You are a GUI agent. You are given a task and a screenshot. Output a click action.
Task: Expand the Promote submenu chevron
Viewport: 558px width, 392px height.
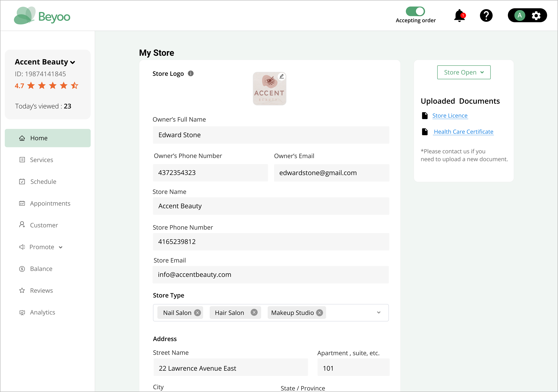(61, 247)
